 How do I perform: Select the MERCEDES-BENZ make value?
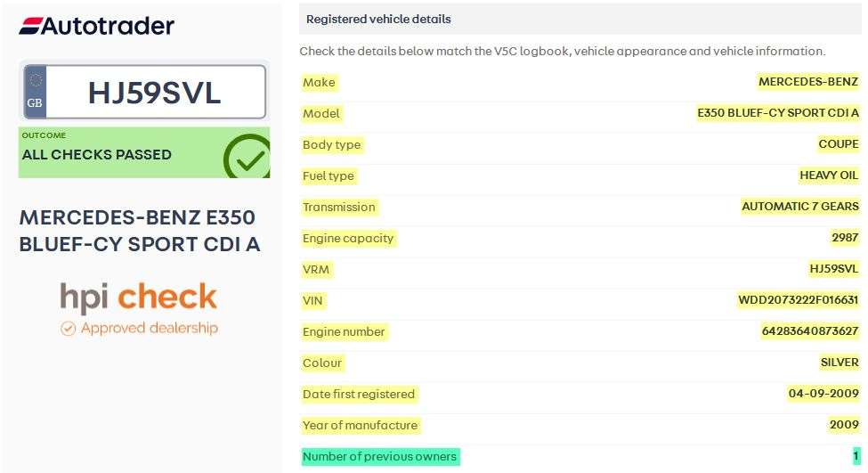(808, 81)
